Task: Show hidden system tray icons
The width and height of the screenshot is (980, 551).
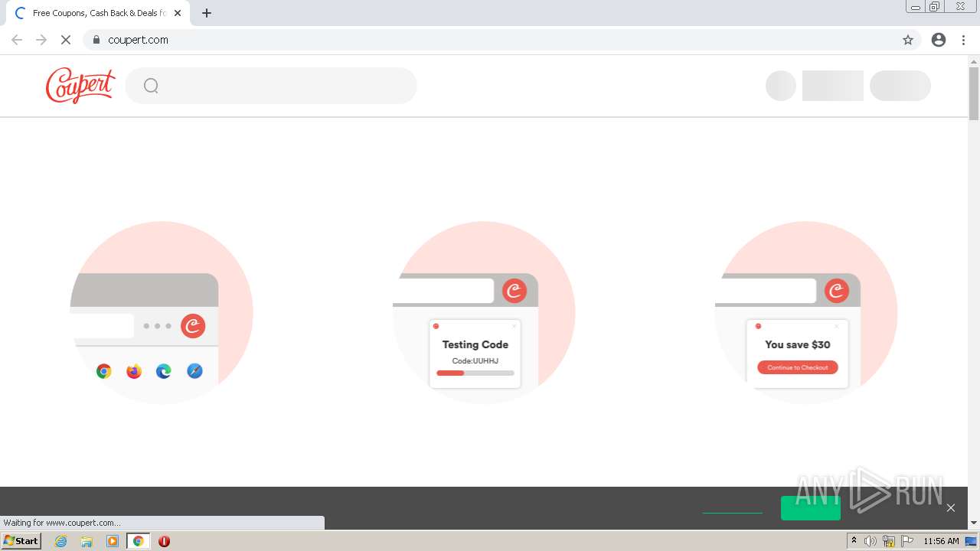Action: (854, 541)
